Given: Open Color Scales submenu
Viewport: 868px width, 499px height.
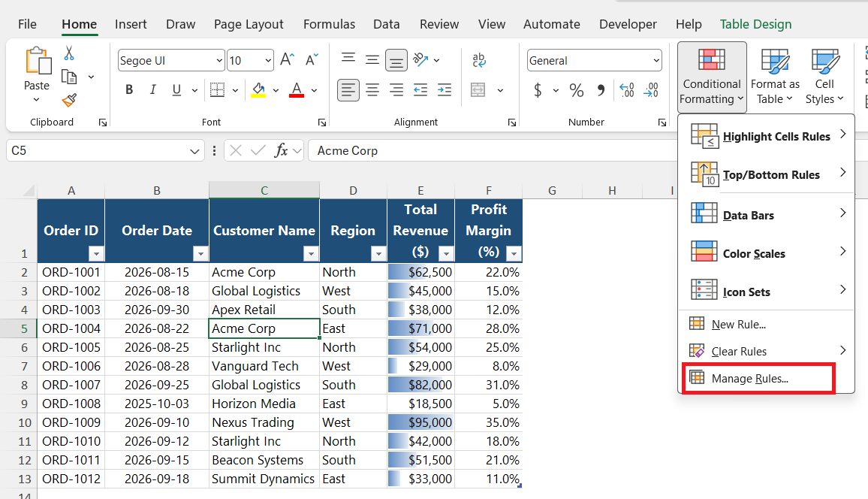Looking at the screenshot, I should (768, 253).
